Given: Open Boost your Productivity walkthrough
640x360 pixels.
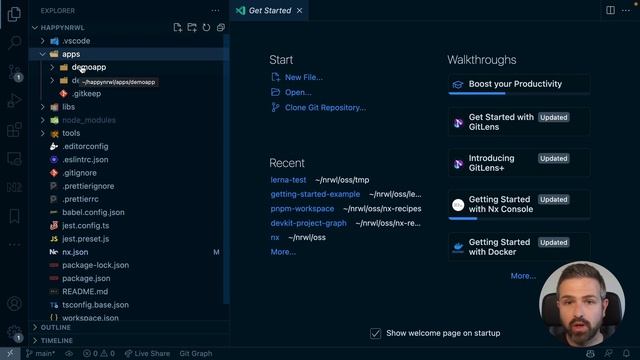Looking at the screenshot, I should [x=519, y=84].
